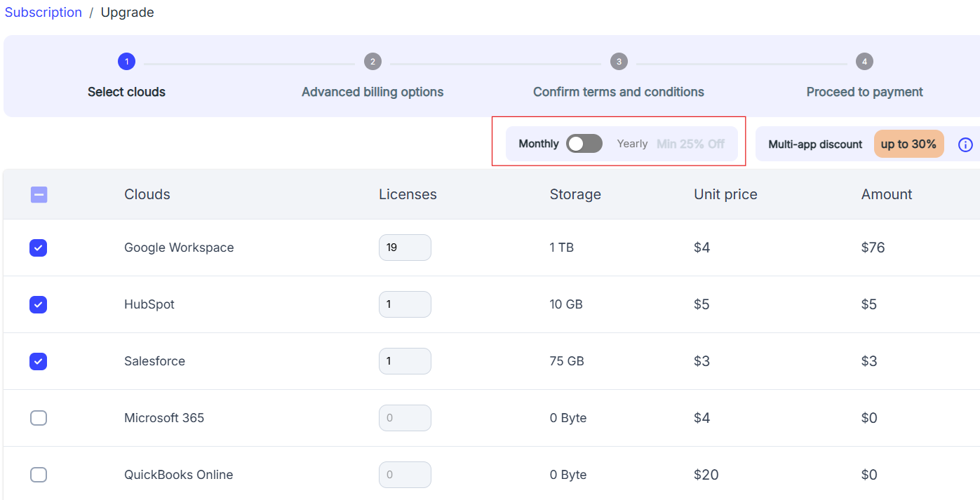Click the 'Salesforce' cloud name
The height and width of the screenshot is (500, 980).
155,361
